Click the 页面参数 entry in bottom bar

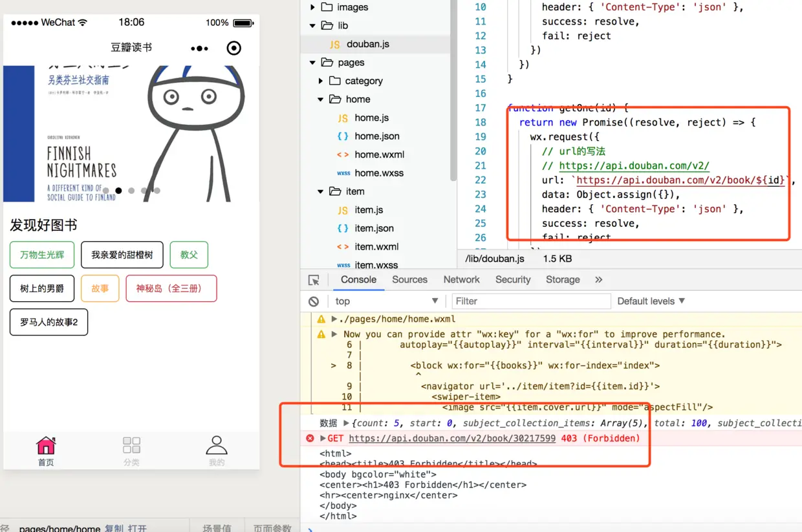(x=272, y=527)
